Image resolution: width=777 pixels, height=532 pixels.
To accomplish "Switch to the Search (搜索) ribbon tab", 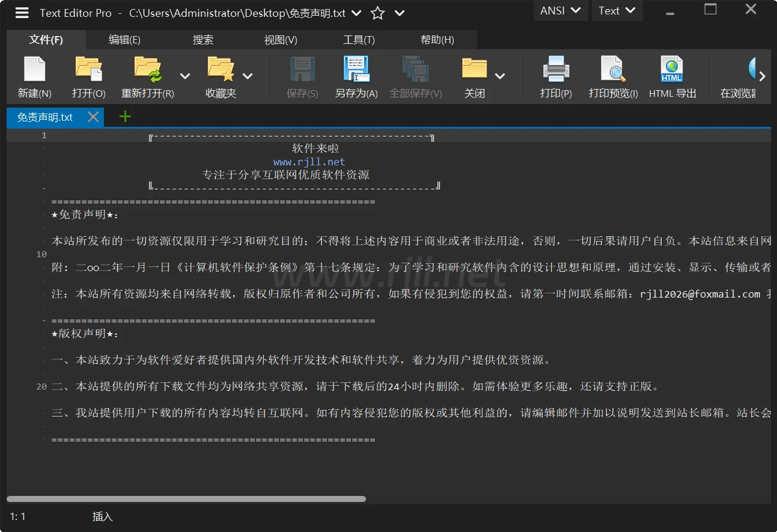I will coord(203,40).
